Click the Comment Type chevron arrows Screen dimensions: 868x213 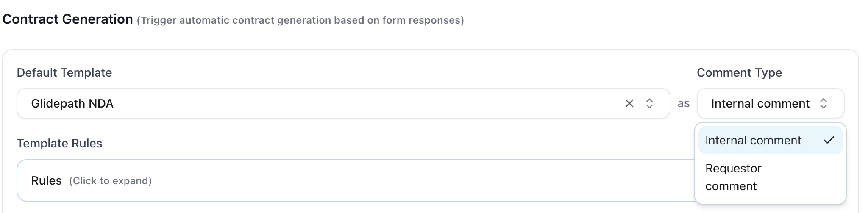pyautogui.click(x=823, y=103)
